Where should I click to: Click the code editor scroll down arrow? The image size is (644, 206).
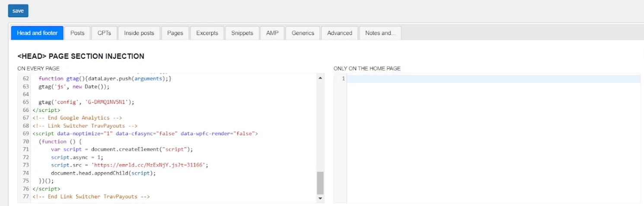[x=320, y=199]
